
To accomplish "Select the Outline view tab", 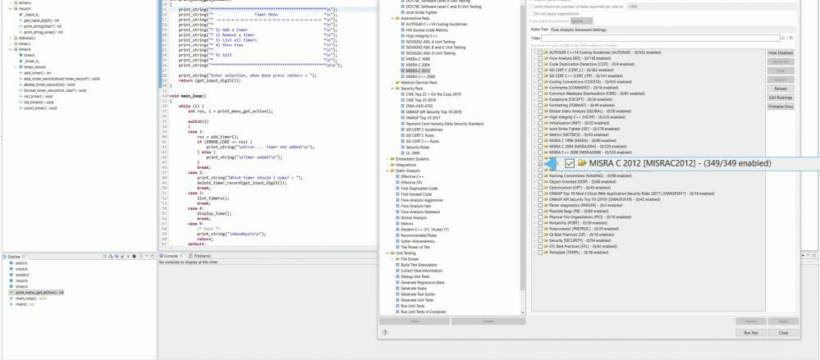I will pos(14,256).
